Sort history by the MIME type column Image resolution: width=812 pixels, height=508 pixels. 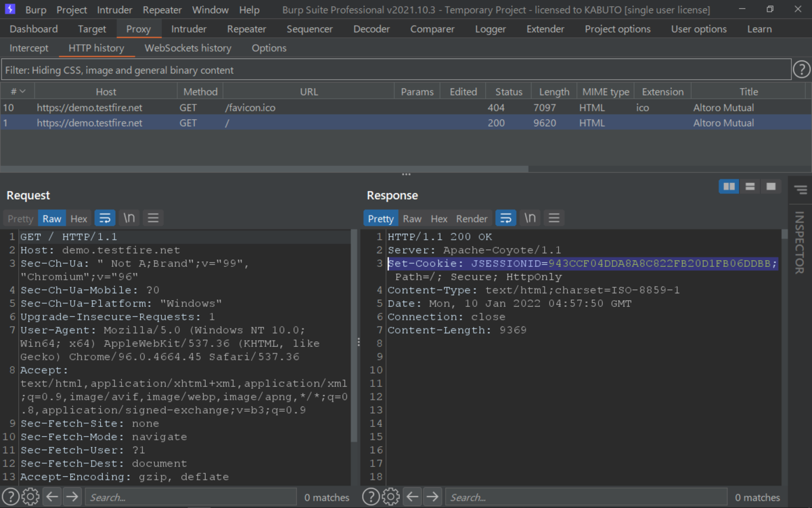606,91
